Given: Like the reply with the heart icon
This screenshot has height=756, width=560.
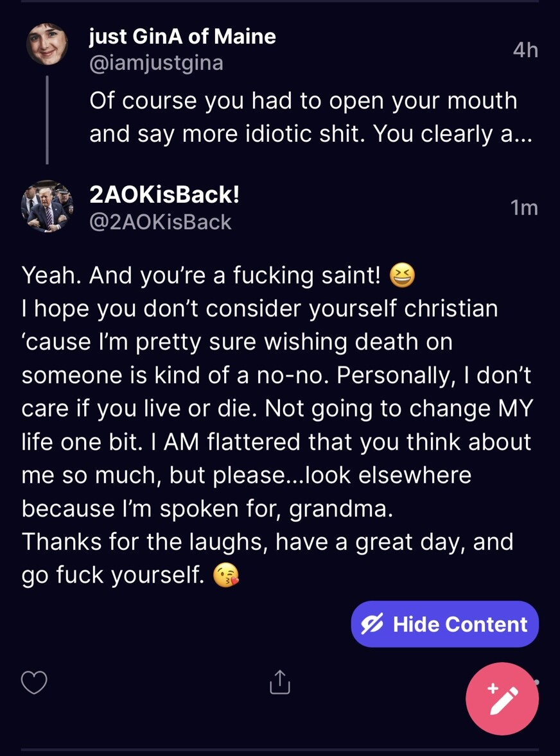Looking at the screenshot, I should (x=35, y=682).
